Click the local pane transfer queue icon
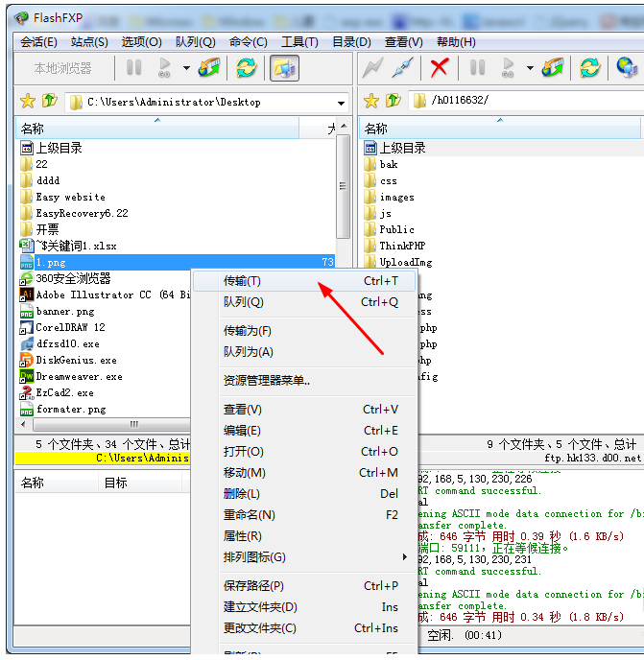Image resolution: width=644 pixels, height=660 pixels. (x=209, y=67)
